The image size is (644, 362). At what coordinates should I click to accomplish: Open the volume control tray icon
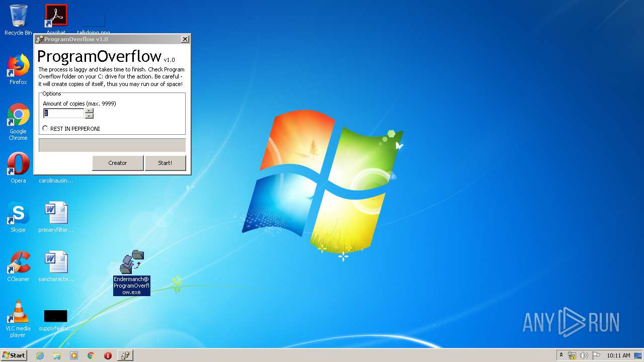[584, 355]
